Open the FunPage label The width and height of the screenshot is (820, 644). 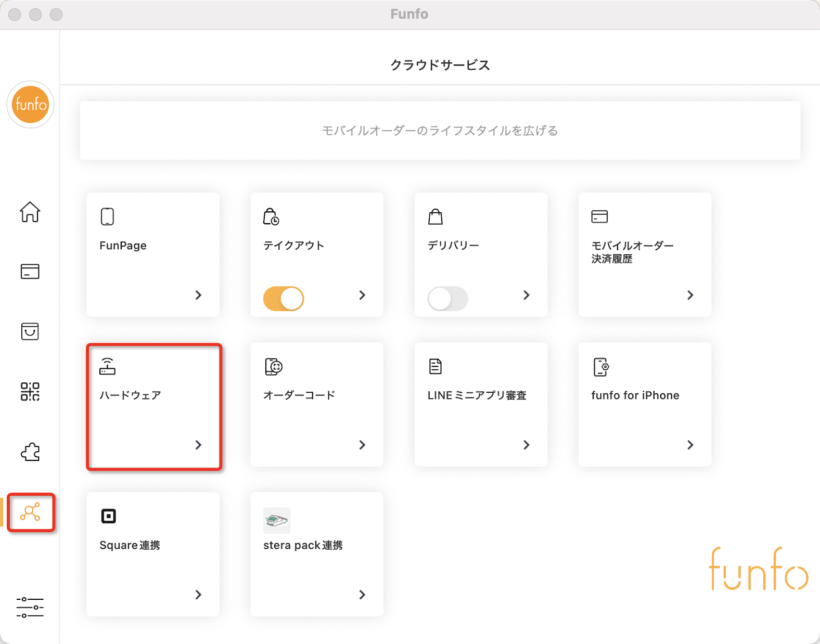click(x=123, y=246)
